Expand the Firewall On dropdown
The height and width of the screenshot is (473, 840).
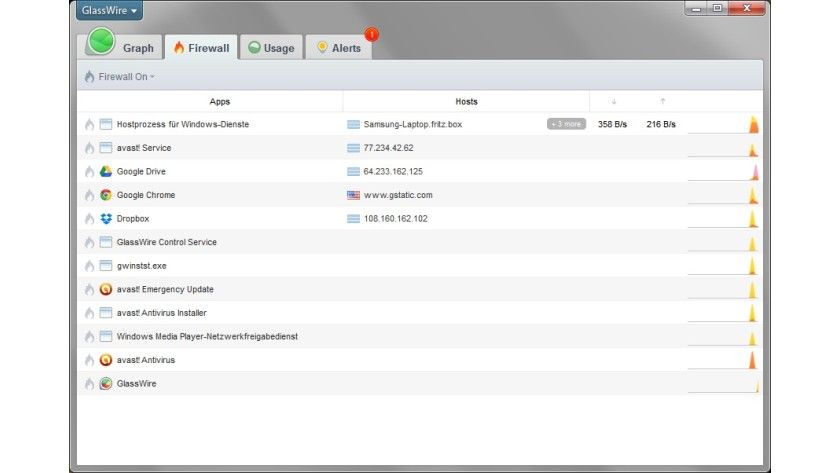120,77
